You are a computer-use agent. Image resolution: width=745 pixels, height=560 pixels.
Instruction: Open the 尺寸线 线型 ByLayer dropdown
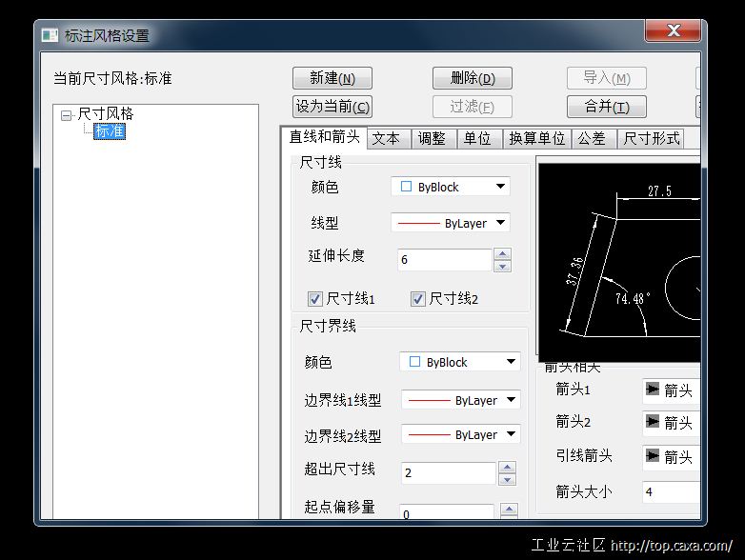451,223
